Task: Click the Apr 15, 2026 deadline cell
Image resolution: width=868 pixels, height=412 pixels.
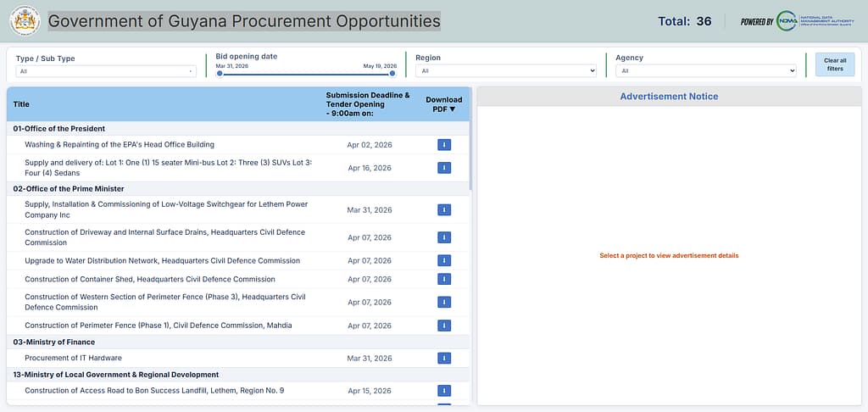Action: coord(370,391)
